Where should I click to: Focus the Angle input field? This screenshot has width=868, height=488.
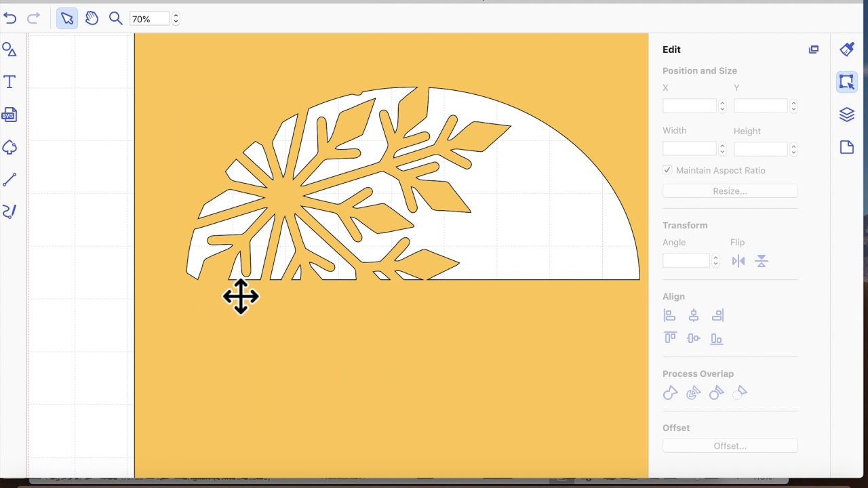point(686,260)
